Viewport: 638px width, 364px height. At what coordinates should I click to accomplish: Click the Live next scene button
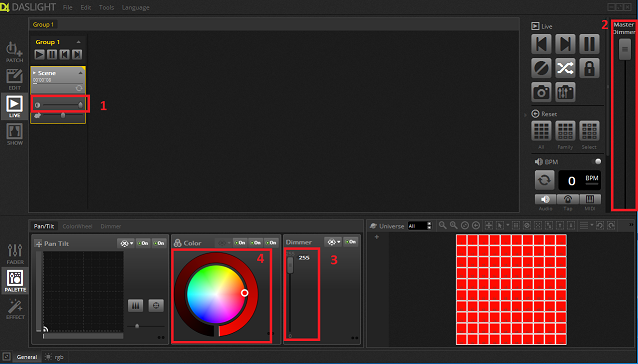[x=565, y=44]
